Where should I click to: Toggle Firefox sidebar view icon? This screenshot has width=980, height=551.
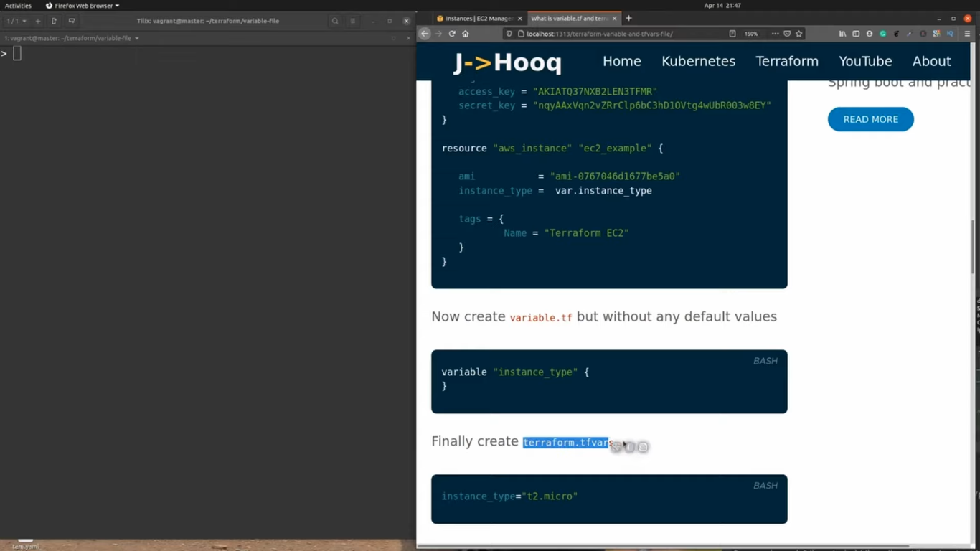[x=856, y=34]
